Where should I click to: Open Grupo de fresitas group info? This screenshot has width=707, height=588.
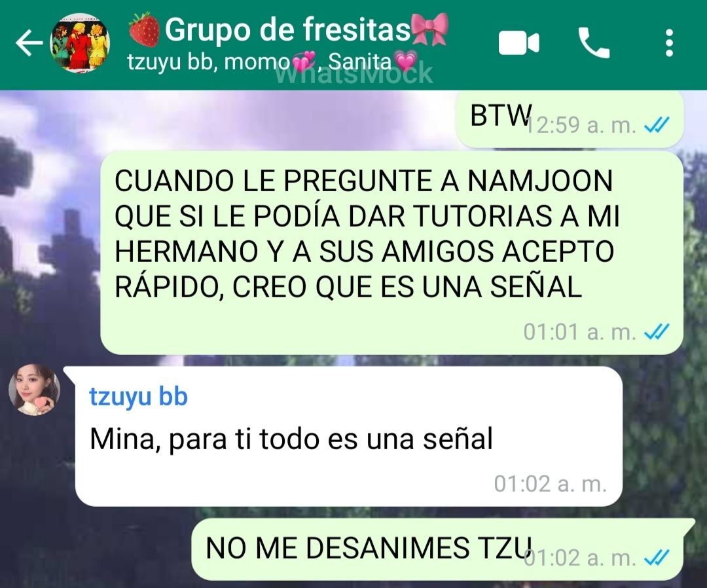[x=287, y=29]
